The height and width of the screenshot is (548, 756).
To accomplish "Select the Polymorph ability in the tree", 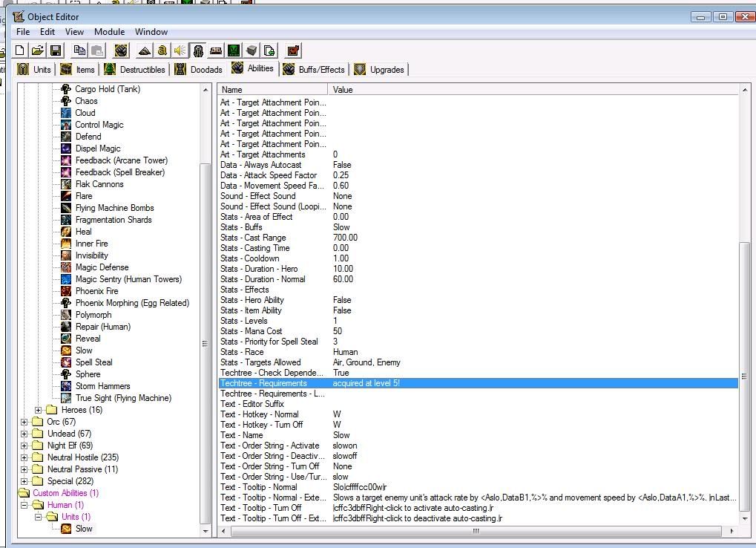I will click(93, 315).
